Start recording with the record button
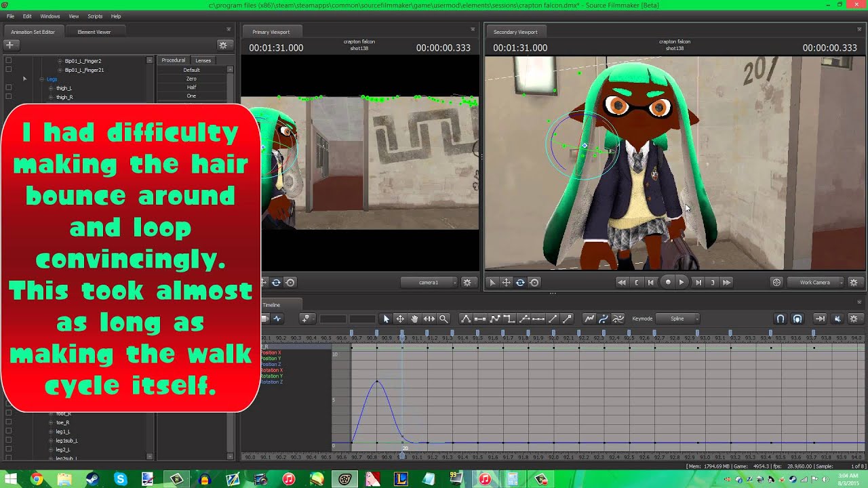Viewport: 868px width, 488px height. click(x=667, y=283)
